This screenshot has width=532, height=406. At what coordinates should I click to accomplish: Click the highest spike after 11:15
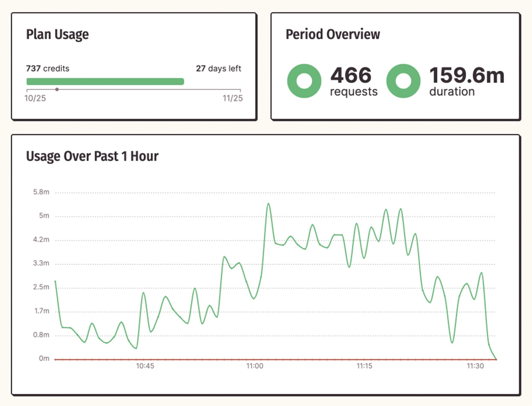pos(400,209)
